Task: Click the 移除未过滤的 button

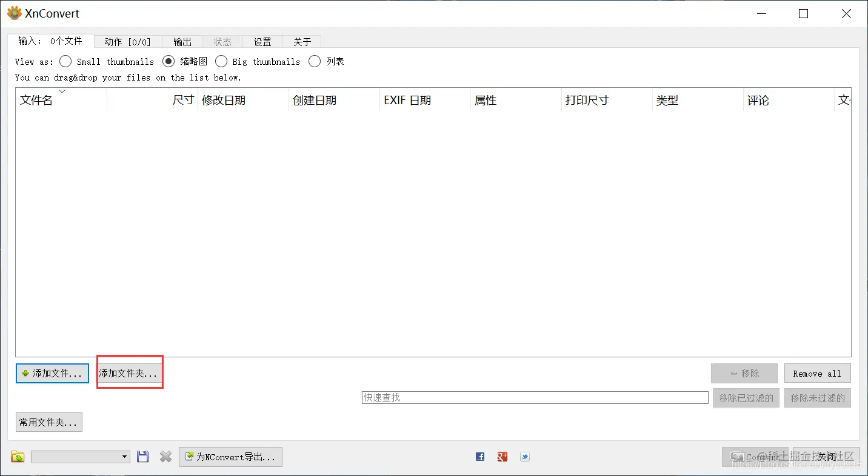Action: 818,398
